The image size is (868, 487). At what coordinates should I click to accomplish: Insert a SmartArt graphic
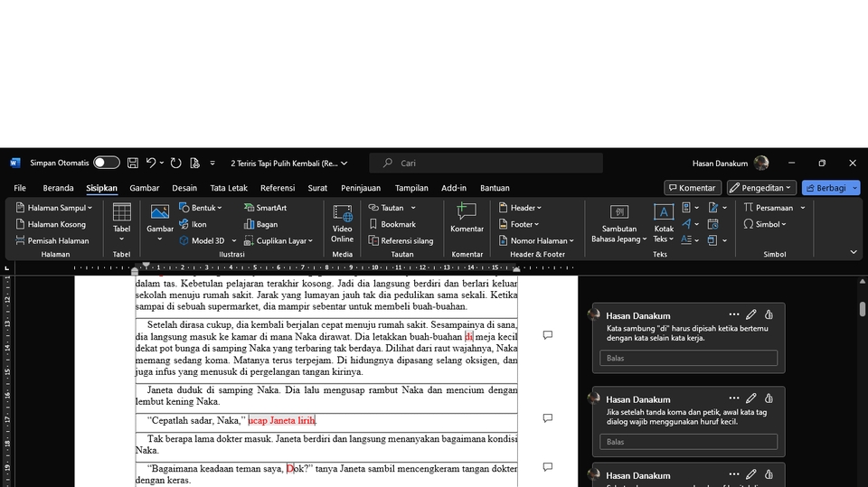point(265,208)
